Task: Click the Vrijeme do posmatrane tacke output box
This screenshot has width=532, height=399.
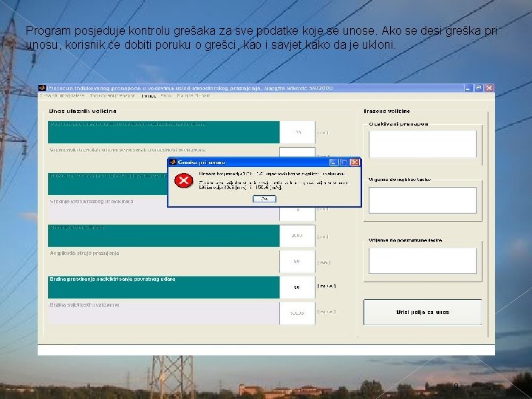Action: point(423,261)
